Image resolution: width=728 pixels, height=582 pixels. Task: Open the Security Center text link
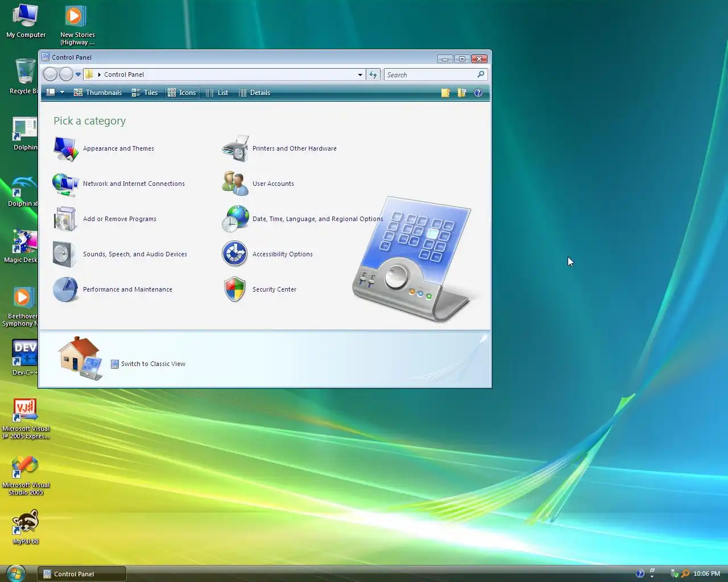click(x=274, y=290)
